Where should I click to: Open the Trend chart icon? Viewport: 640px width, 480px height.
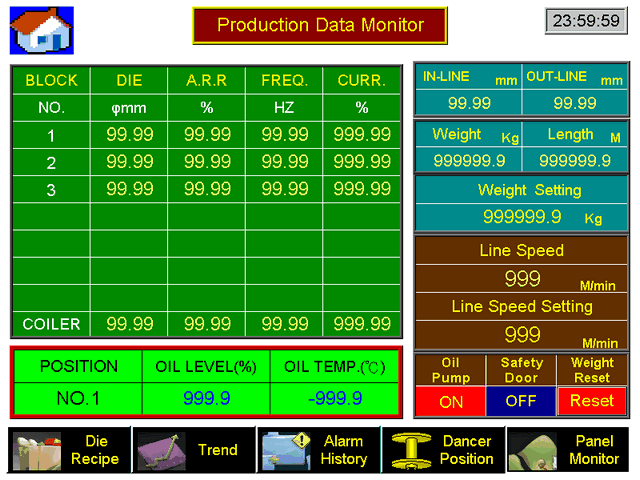[162, 450]
